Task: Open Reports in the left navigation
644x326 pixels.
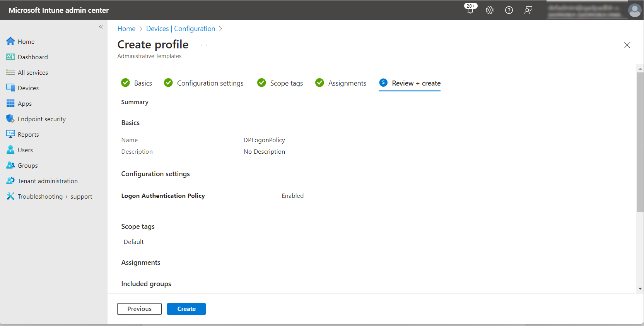Action: click(x=28, y=134)
